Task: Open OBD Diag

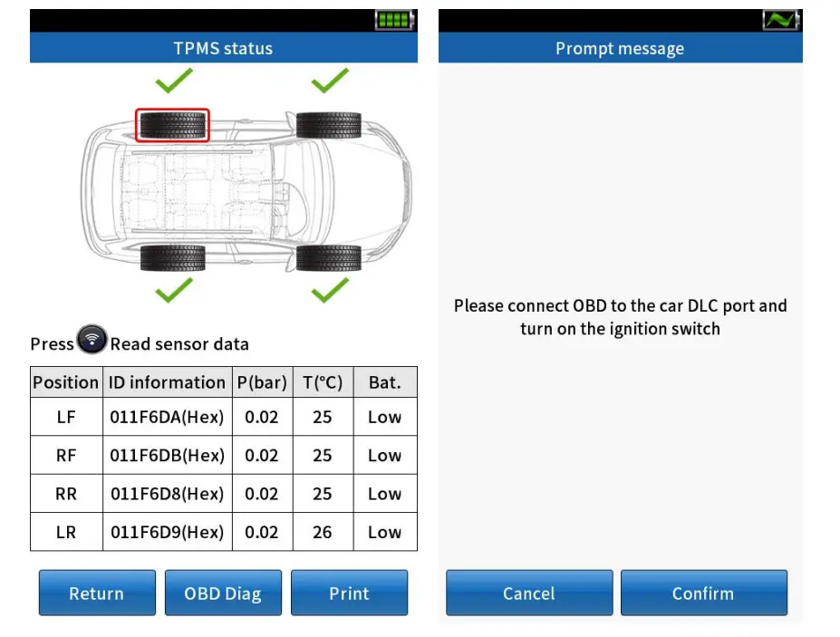Action: click(x=223, y=593)
